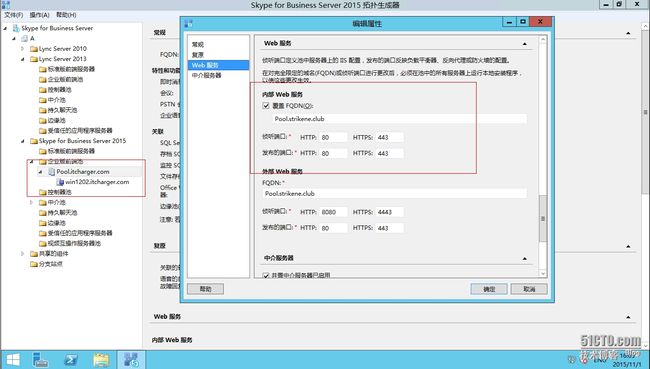
Task: Click the Lync Server 2010 folder icon
Action: (x=34, y=49)
